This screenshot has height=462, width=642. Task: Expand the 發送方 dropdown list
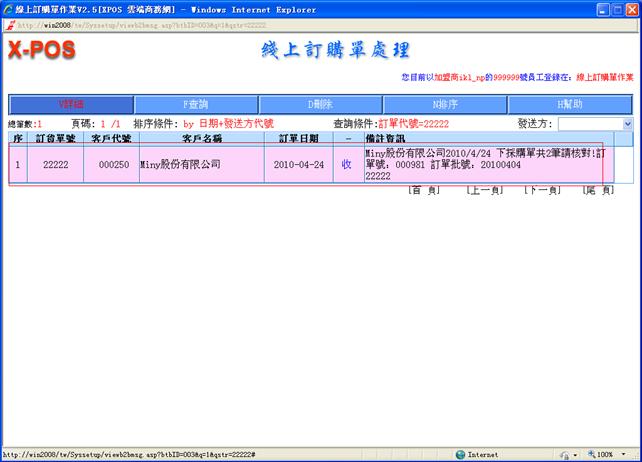click(627, 123)
